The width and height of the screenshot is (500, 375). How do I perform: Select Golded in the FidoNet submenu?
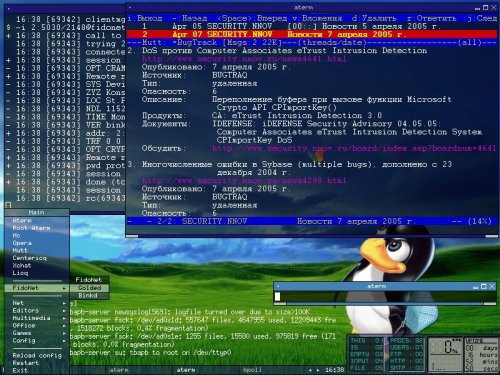coord(89,288)
